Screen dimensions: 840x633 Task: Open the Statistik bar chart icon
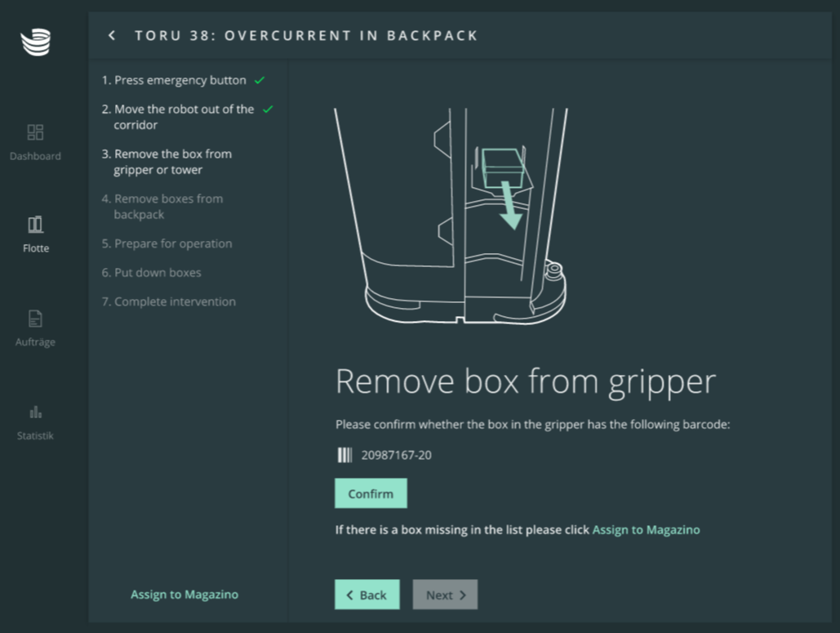pyautogui.click(x=35, y=412)
